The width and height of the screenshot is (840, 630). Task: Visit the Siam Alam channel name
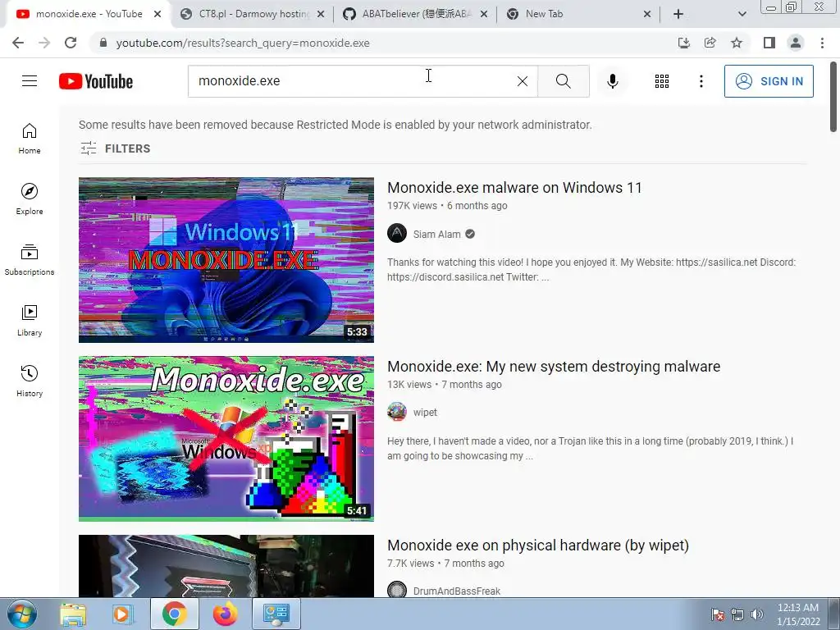[x=436, y=234]
